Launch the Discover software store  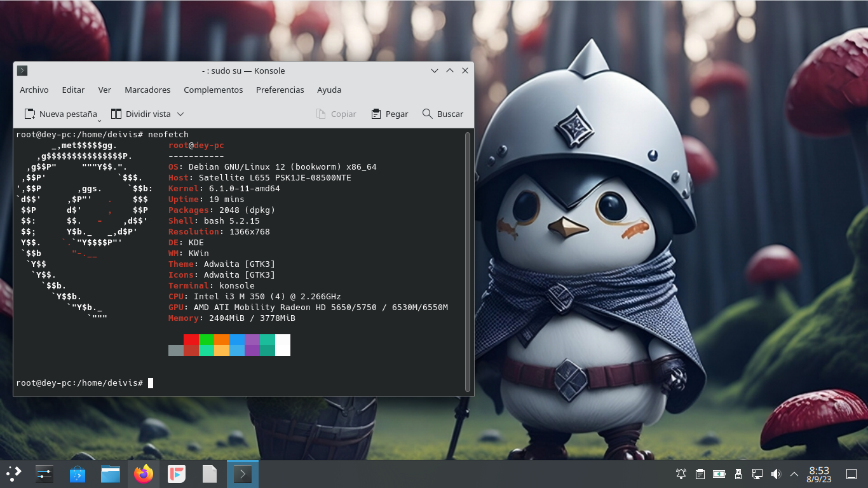(x=78, y=474)
